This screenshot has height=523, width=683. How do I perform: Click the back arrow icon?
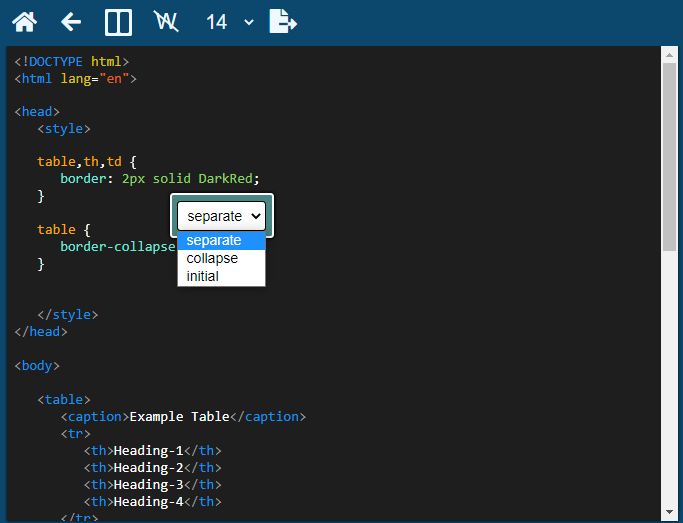tap(71, 22)
